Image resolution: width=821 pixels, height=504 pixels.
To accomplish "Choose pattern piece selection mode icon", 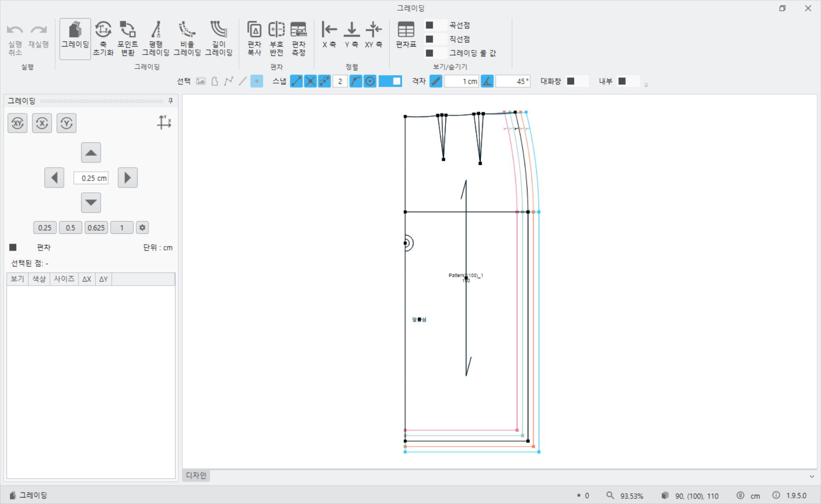I will [x=215, y=81].
